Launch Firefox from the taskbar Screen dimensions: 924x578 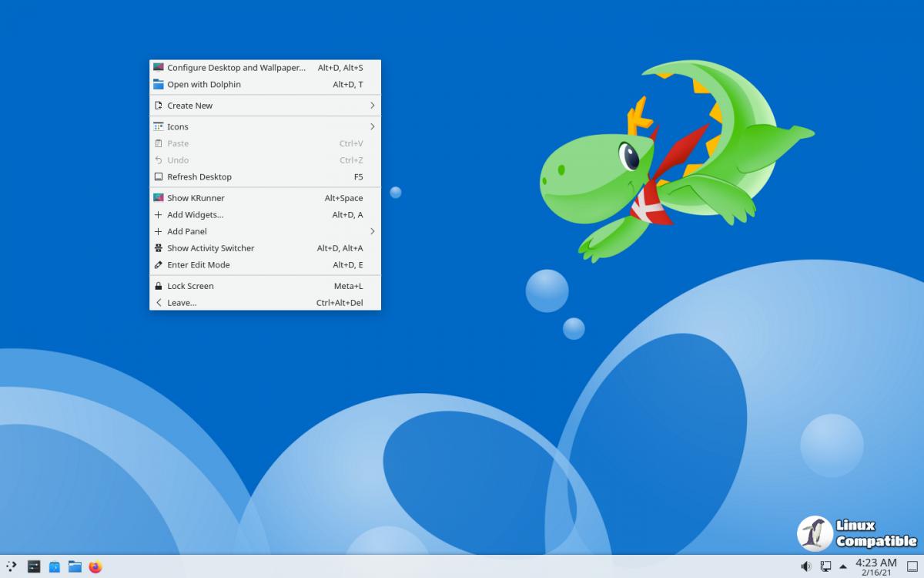click(x=95, y=566)
